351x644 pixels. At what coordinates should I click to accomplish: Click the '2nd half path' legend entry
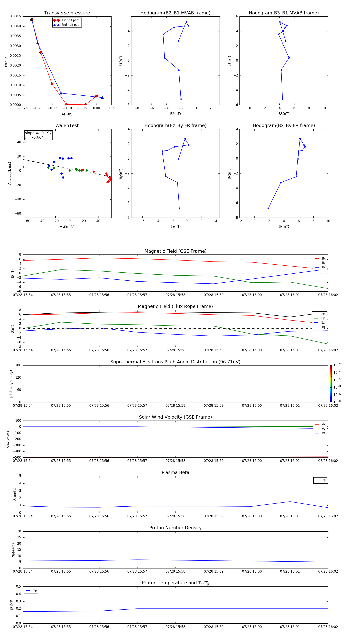point(67,25)
